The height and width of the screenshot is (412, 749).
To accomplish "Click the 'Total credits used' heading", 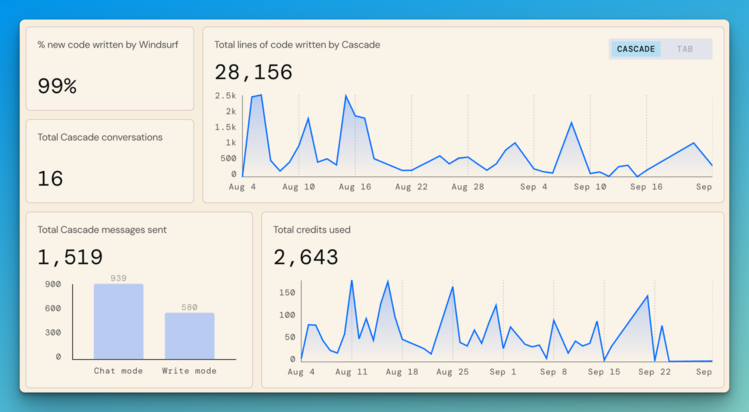I will [312, 230].
